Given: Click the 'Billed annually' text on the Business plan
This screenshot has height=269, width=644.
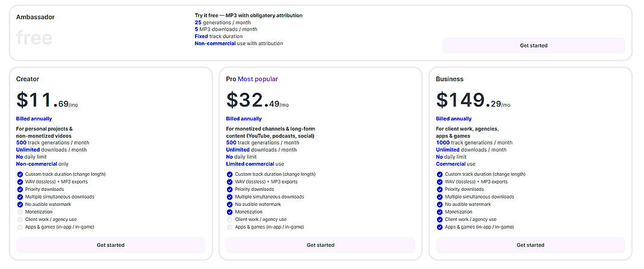Looking at the screenshot, I should pos(454,119).
